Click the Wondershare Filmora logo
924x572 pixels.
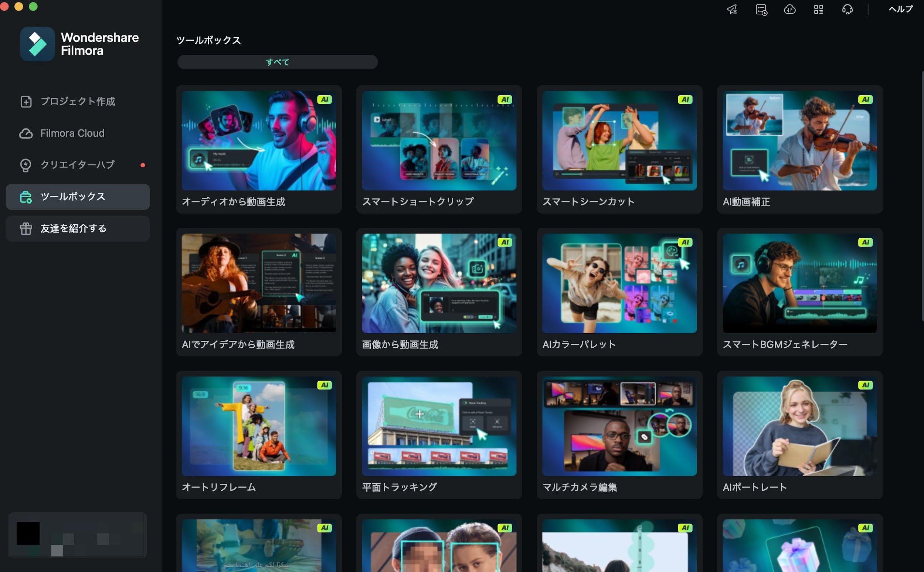click(x=37, y=44)
